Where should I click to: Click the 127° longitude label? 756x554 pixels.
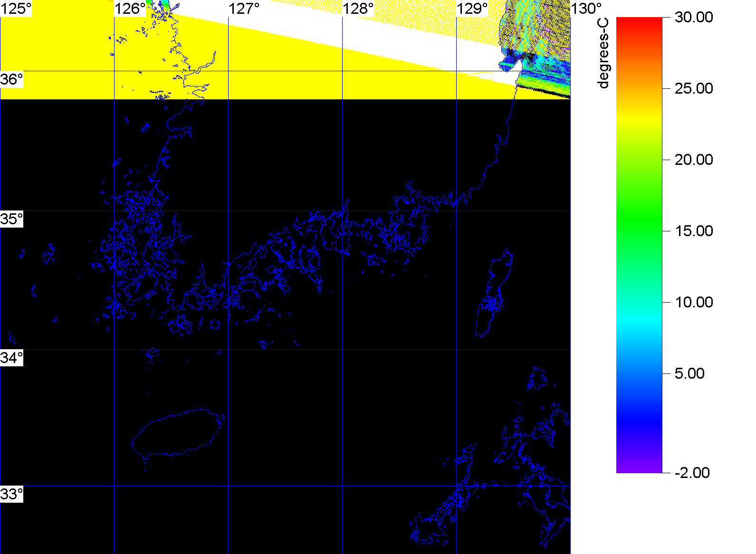(244, 9)
